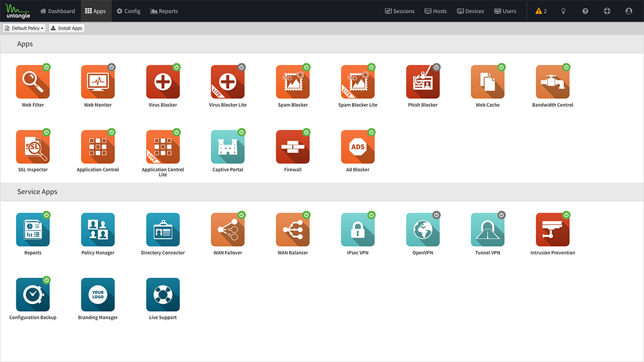This screenshot has width=644, height=362.
Task: View the warning alerts notification
Action: point(541,11)
